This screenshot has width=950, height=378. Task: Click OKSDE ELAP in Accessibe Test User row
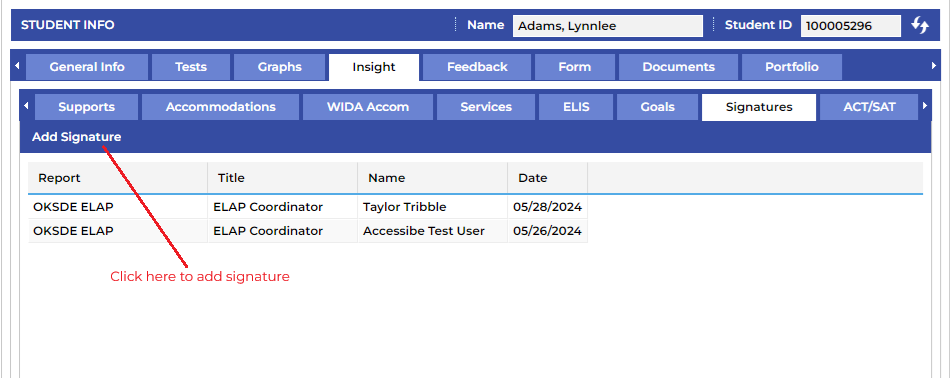118,231
